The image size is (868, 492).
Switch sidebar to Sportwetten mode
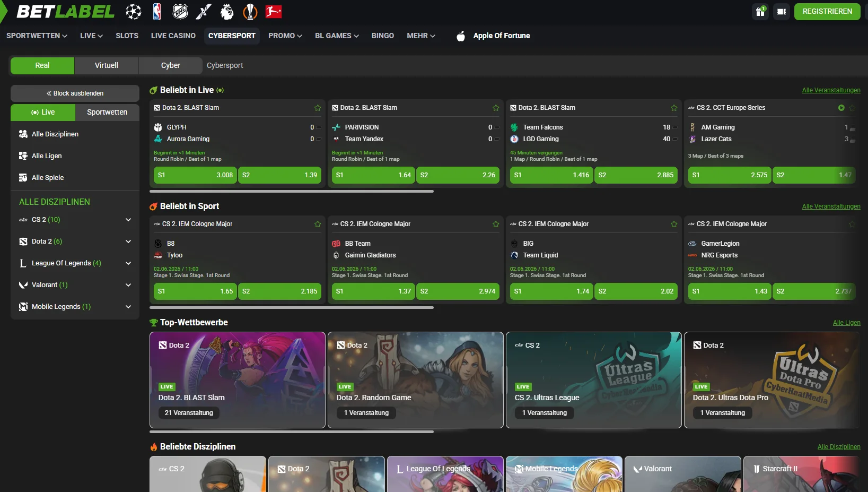click(107, 113)
